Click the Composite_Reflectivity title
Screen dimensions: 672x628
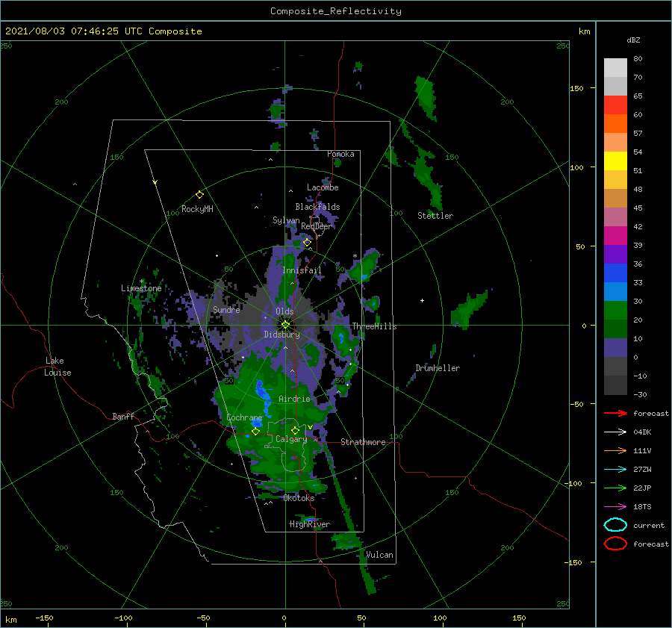click(x=336, y=11)
